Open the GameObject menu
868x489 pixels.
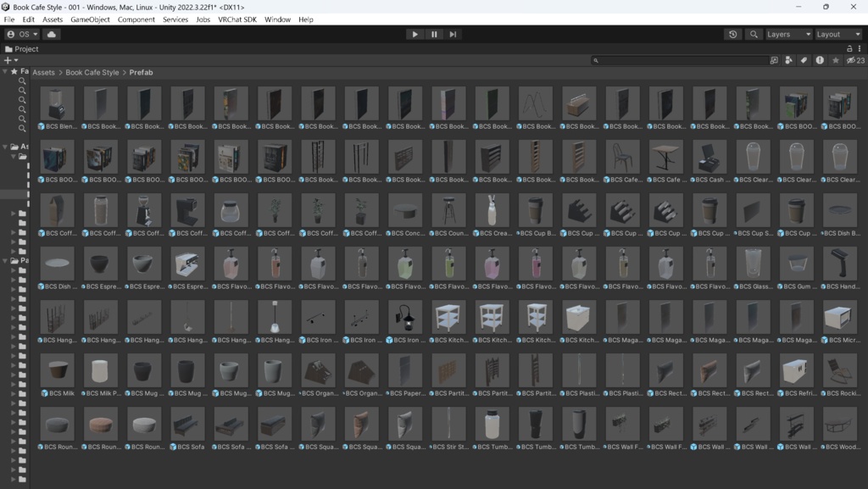click(x=90, y=19)
